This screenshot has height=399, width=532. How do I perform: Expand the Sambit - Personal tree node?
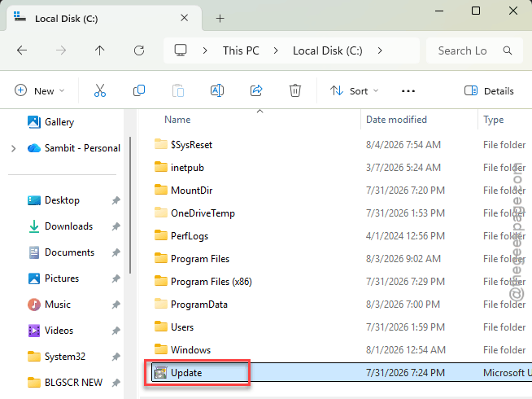tap(13, 148)
